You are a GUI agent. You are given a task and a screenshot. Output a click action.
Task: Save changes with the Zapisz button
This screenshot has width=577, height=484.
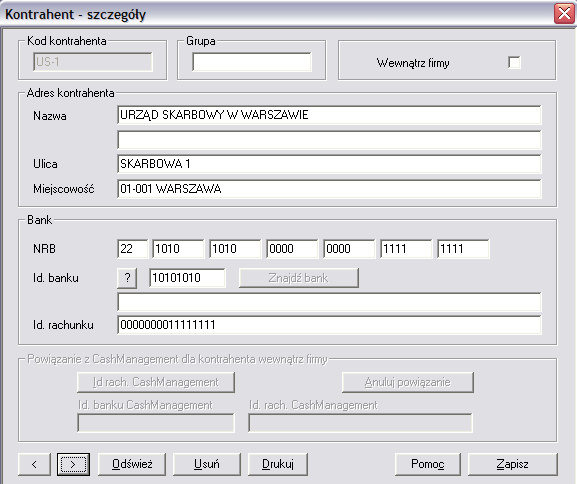(513, 464)
